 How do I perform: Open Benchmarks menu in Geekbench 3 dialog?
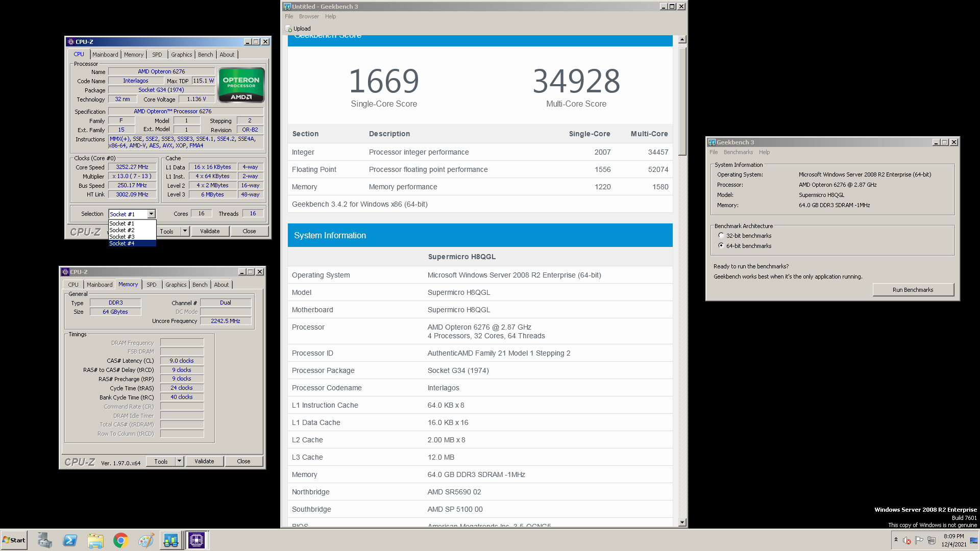738,152
